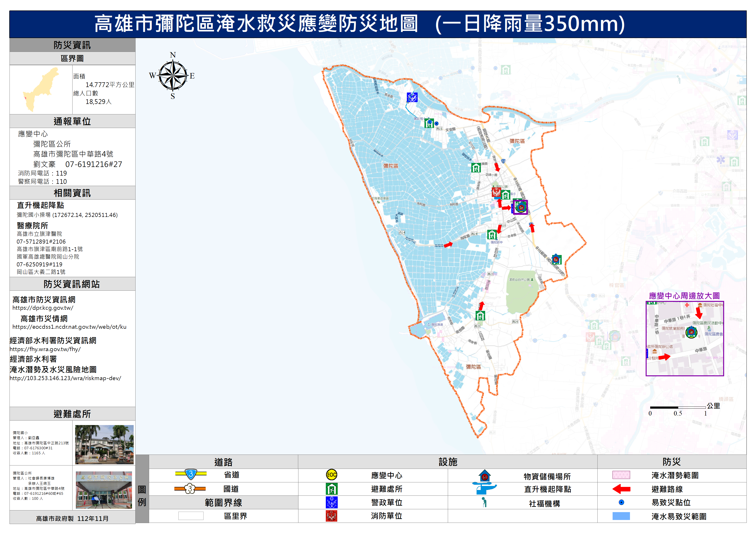Select the 物資儲備場所 house legend icon
756x534 pixels.
484,475
